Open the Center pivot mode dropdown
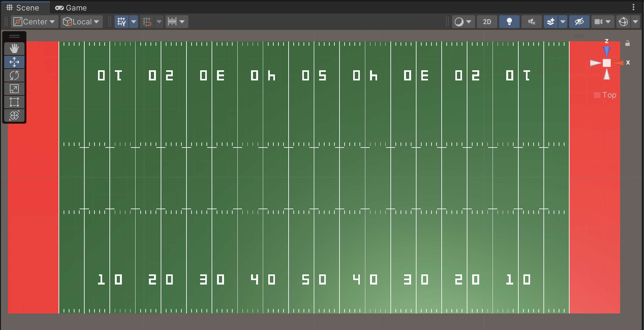The height and width of the screenshot is (330, 644). coord(35,22)
